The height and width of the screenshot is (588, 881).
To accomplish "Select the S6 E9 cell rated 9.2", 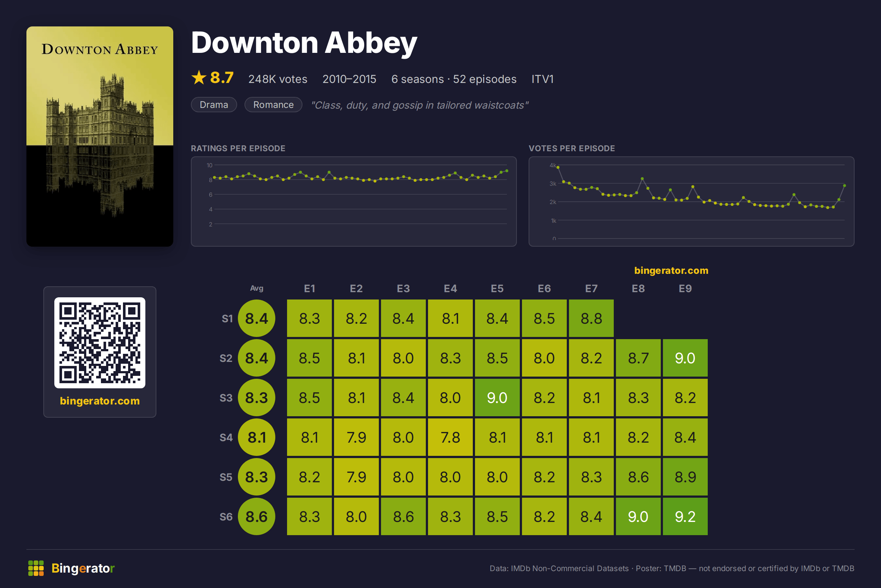I will 685,516.
